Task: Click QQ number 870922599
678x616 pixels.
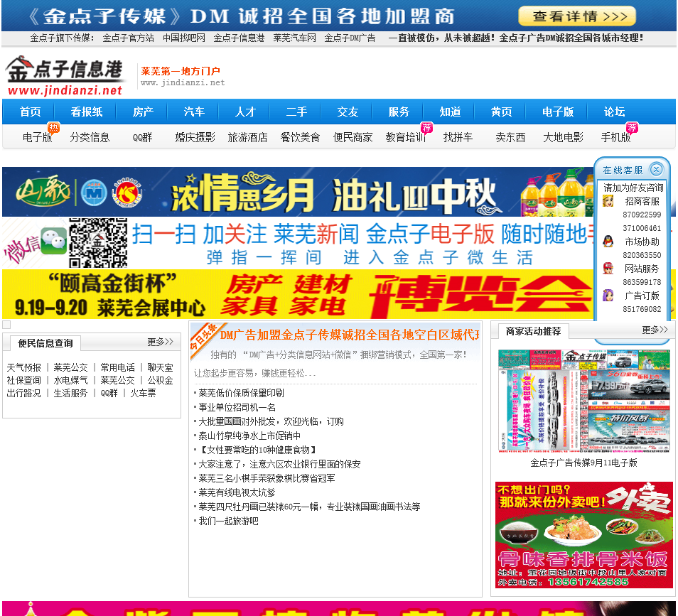Action: [x=642, y=215]
